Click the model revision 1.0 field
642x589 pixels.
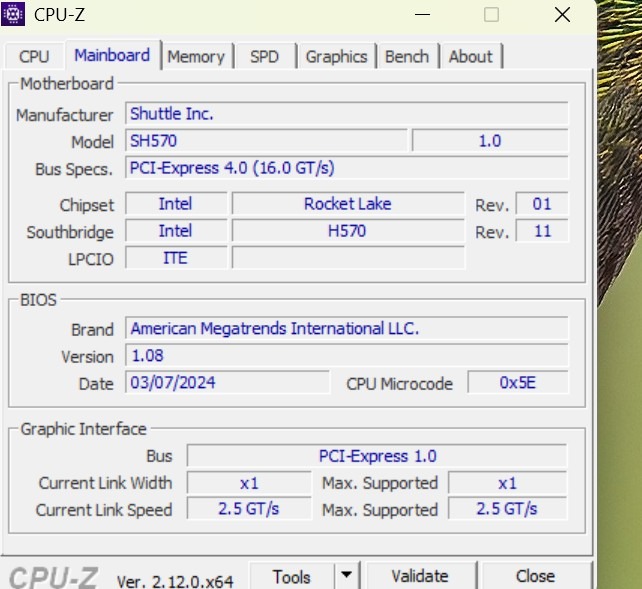pos(490,141)
